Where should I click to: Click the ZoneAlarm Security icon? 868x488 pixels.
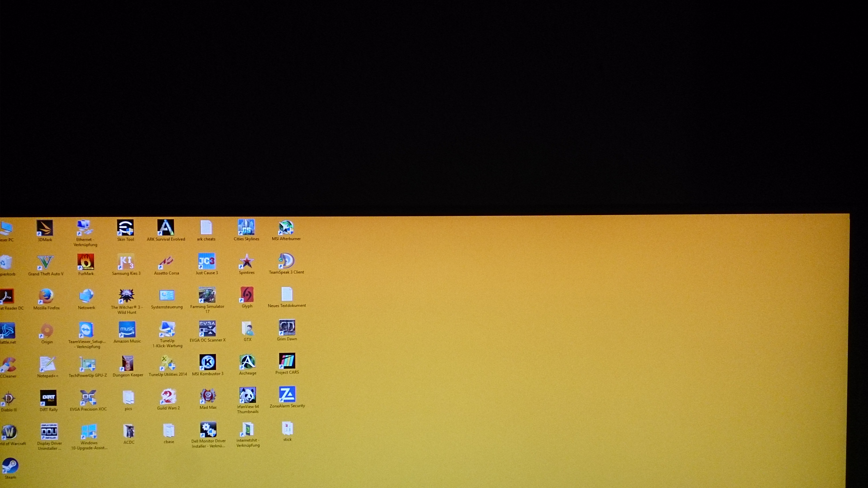(287, 394)
